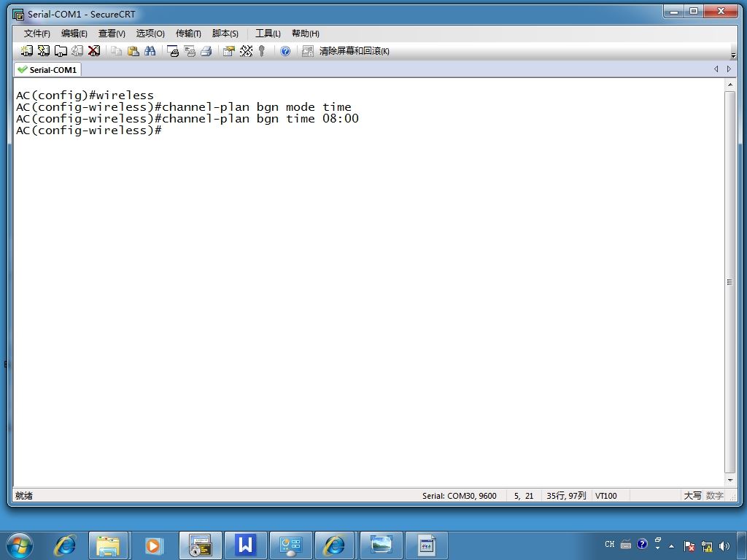The height and width of the screenshot is (560, 747).
Task: Click the SecureCRT title bar icon
Action: [x=18, y=15]
